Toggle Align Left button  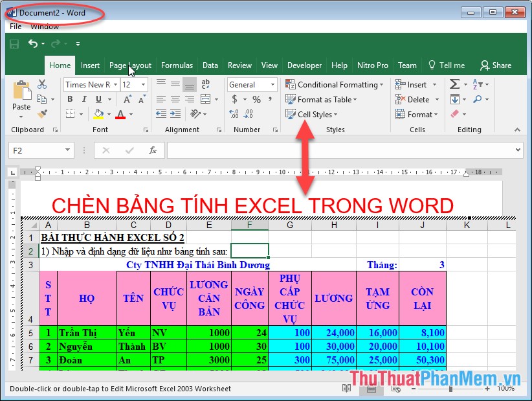coord(161,99)
